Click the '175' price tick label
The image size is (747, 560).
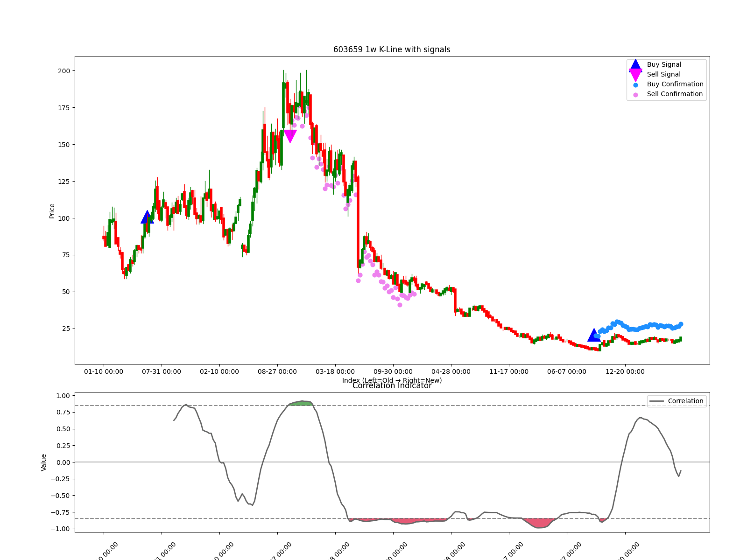pyautogui.click(x=64, y=108)
